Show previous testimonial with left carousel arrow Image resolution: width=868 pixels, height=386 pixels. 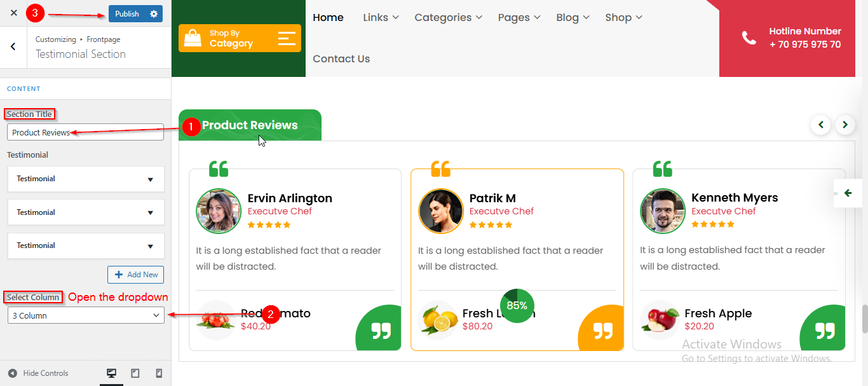pyautogui.click(x=820, y=125)
